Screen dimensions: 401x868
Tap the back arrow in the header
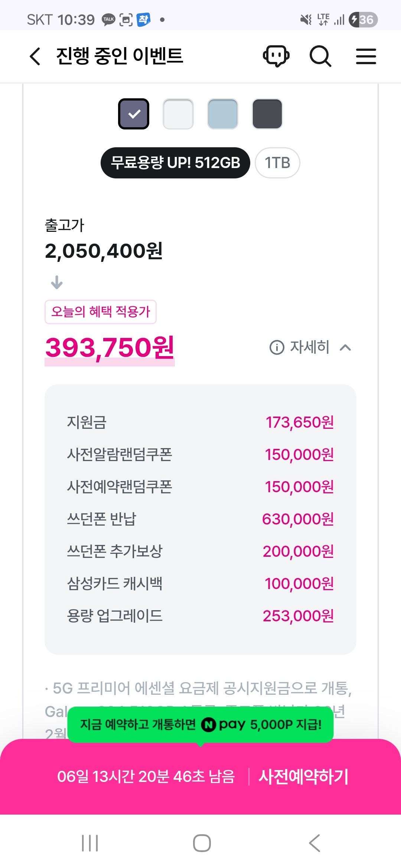pyautogui.click(x=35, y=56)
